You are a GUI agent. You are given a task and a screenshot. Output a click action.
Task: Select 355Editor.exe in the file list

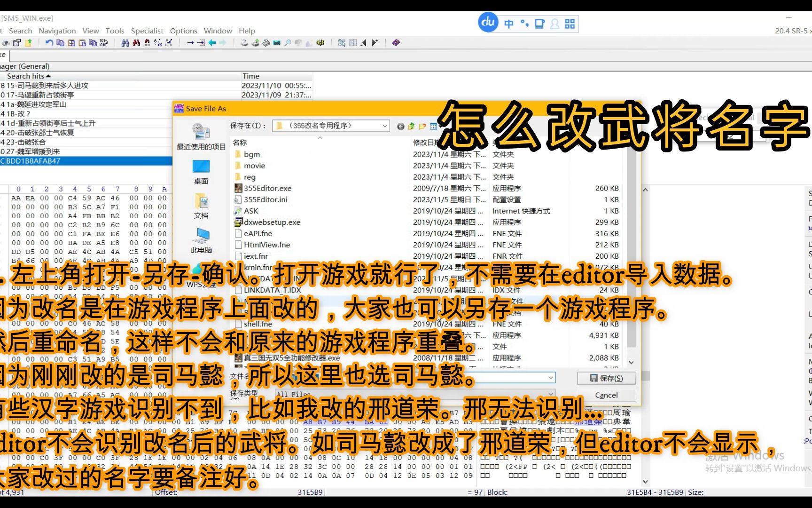(x=268, y=188)
